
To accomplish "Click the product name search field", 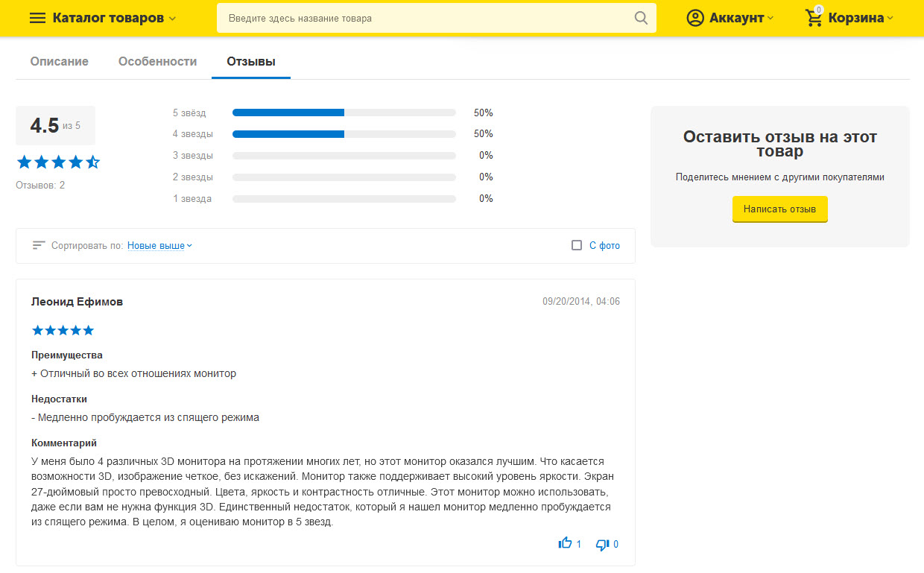I will click(x=425, y=18).
